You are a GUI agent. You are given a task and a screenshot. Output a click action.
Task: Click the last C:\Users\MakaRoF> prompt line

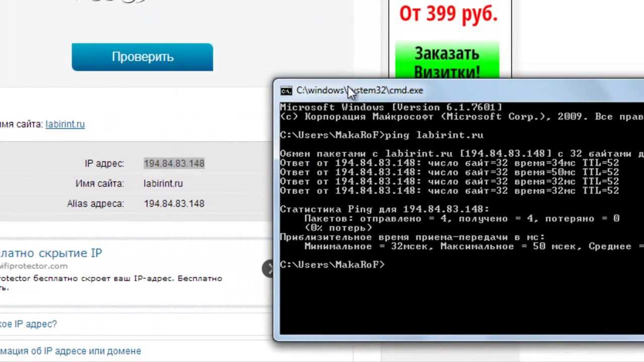click(332, 265)
